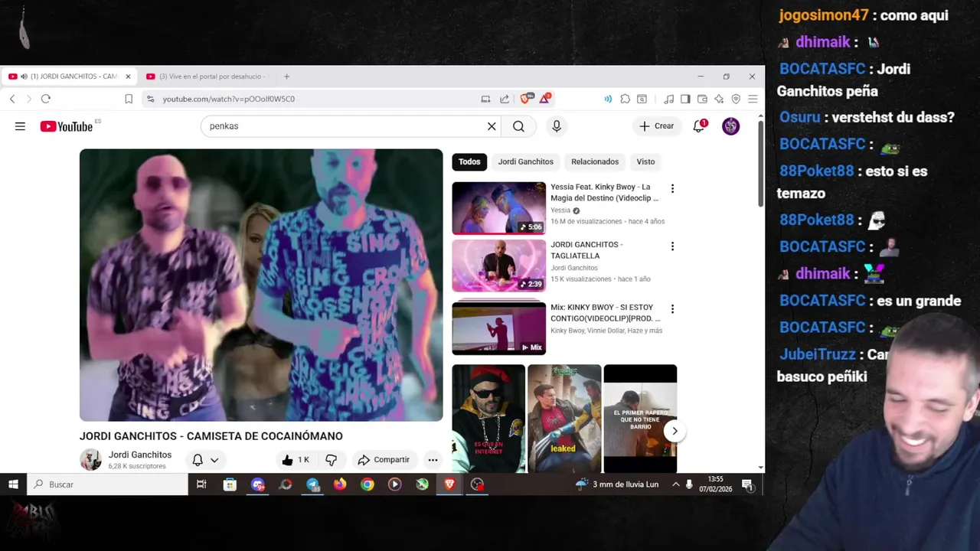Image resolution: width=980 pixels, height=551 pixels.
Task: Open more actions three-dot menu below video
Action: click(433, 460)
